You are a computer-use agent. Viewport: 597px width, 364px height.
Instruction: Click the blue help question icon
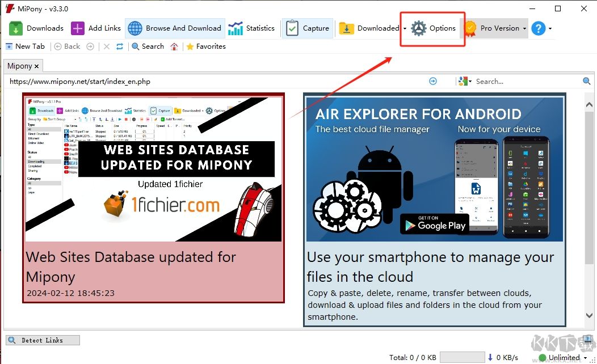pos(539,28)
